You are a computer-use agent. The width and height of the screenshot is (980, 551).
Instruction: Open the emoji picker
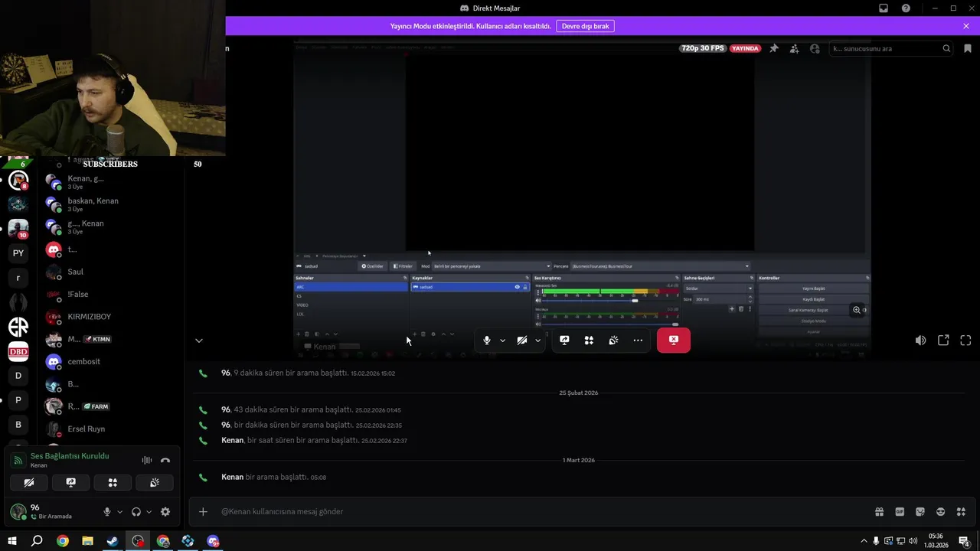pyautogui.click(x=940, y=512)
